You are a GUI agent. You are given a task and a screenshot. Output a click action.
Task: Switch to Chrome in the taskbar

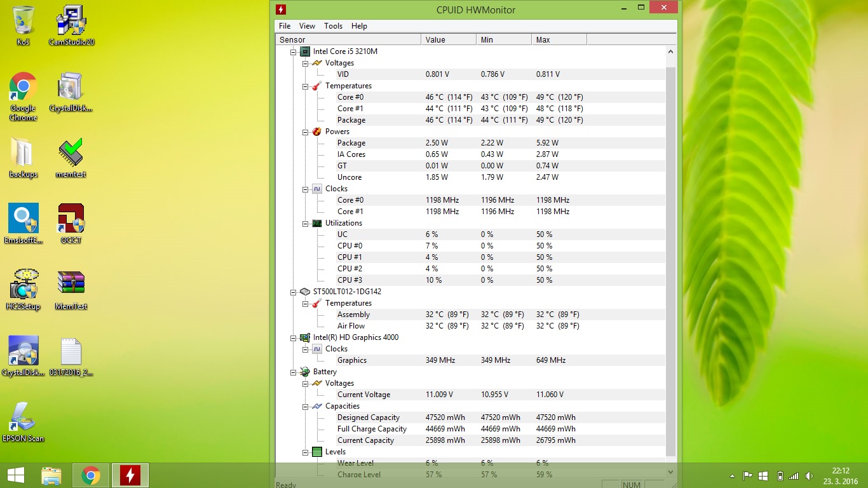click(x=91, y=475)
